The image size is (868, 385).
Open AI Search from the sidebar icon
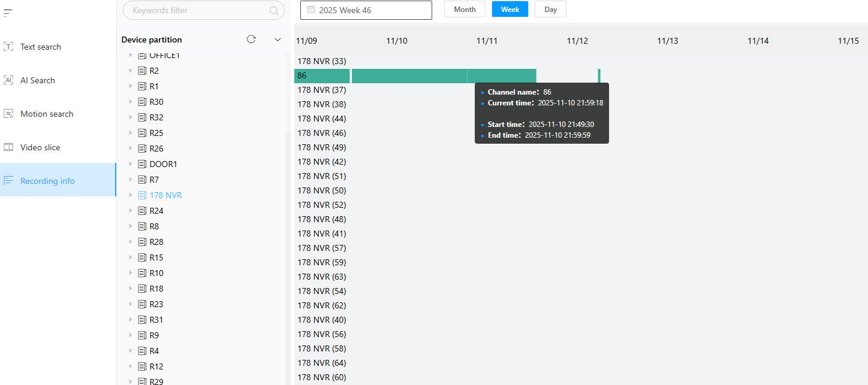point(8,80)
